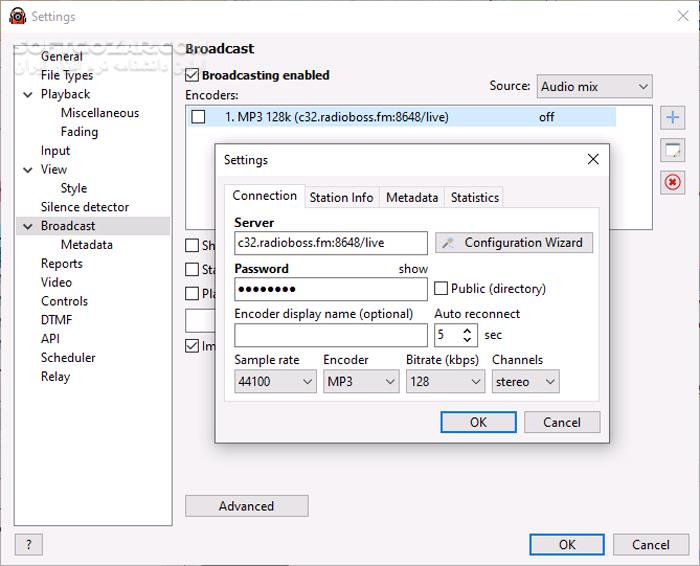
Task: Select Reports category
Action: pyautogui.click(x=62, y=264)
